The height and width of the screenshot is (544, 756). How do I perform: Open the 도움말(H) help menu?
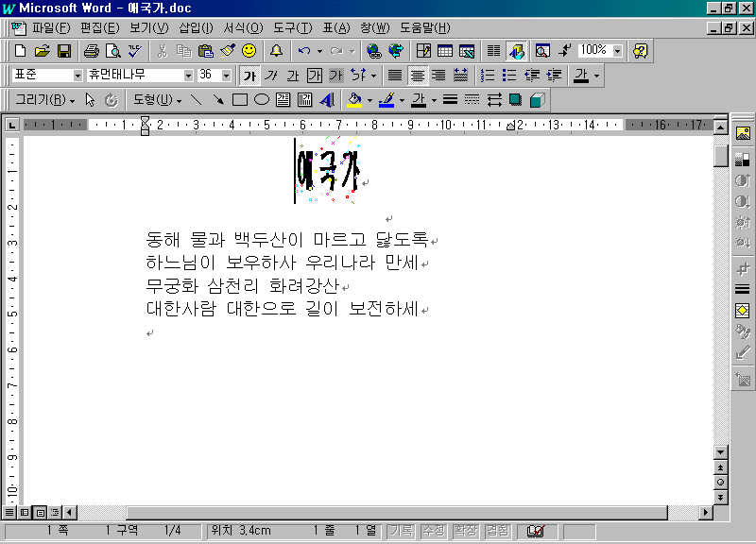[x=424, y=28]
